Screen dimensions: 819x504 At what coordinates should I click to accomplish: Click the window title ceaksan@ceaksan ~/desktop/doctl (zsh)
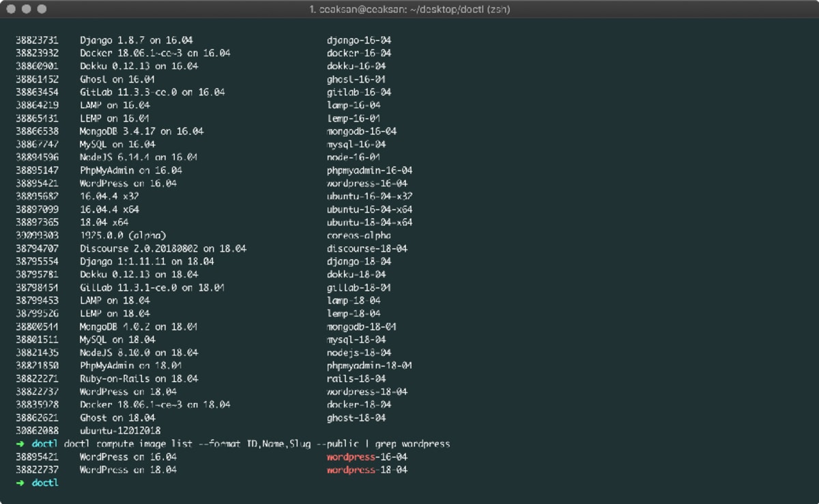409,9
